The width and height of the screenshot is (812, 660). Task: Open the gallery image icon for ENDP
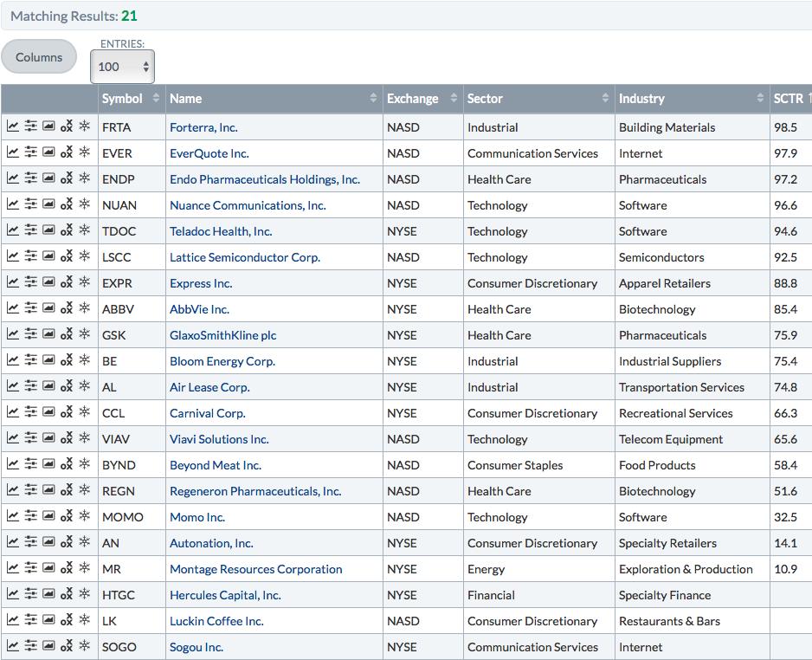48,178
